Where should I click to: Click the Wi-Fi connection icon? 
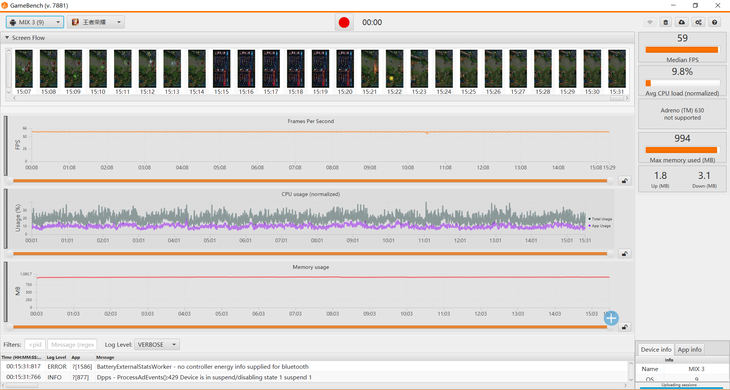coord(650,22)
